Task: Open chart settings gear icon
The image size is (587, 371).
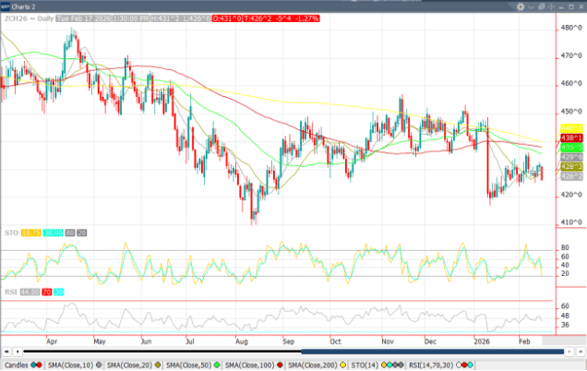Action: pos(520,7)
